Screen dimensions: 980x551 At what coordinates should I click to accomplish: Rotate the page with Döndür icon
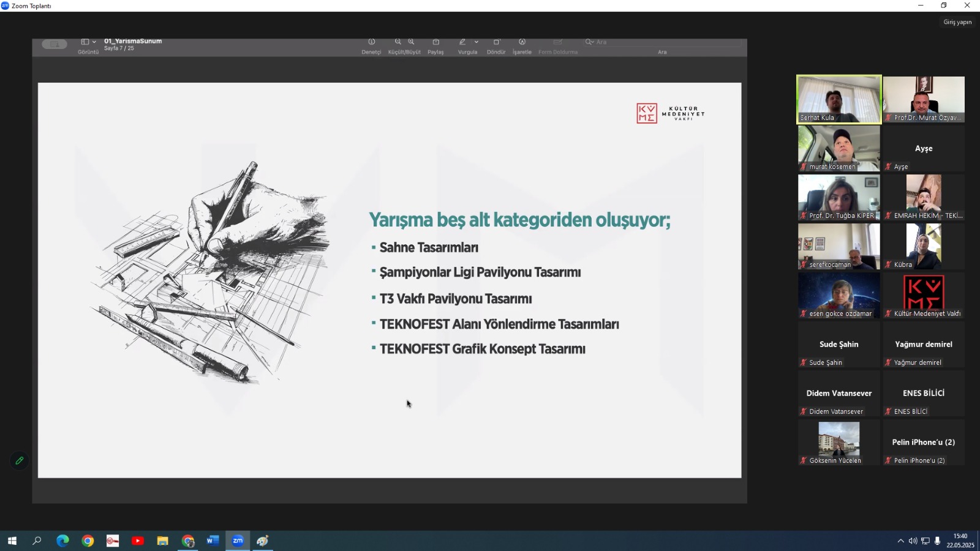pyautogui.click(x=496, y=42)
